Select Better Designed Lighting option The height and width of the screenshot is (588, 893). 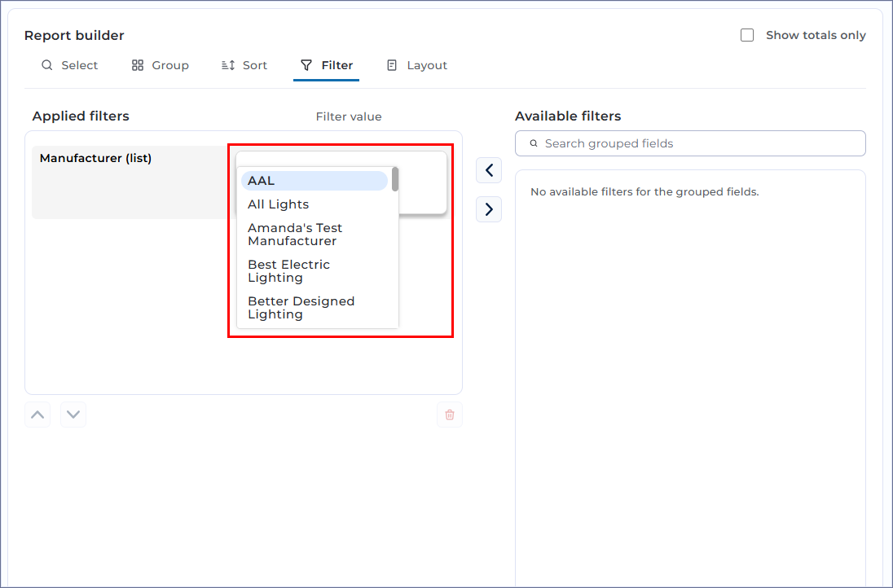click(315, 308)
